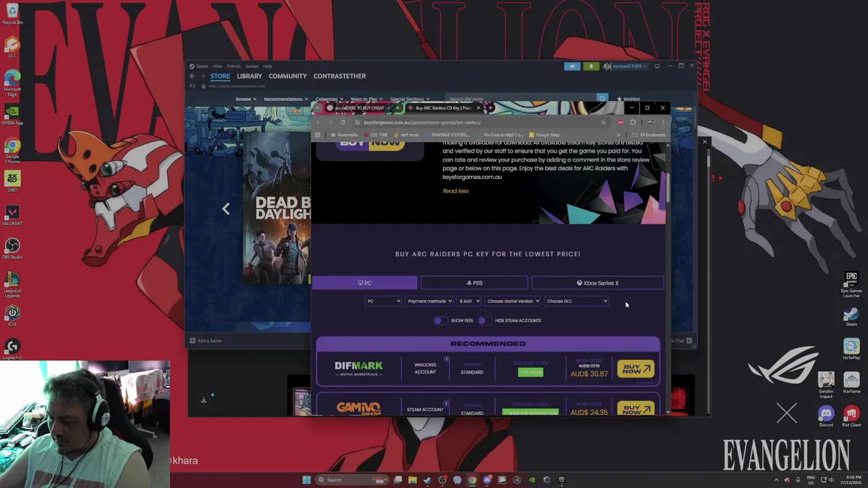Open the Steam desktop shortcut

click(851, 317)
